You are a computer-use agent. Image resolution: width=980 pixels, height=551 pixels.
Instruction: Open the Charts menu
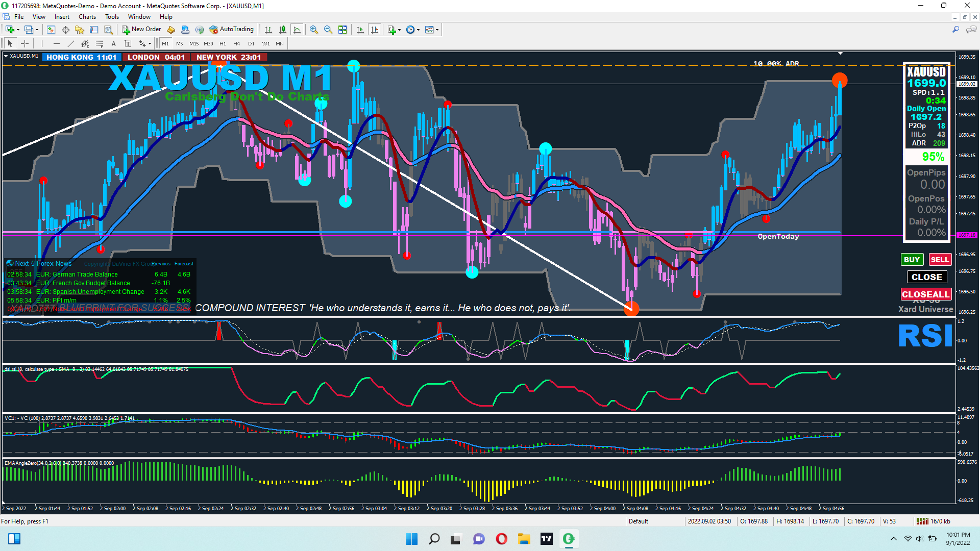pyautogui.click(x=87, y=17)
